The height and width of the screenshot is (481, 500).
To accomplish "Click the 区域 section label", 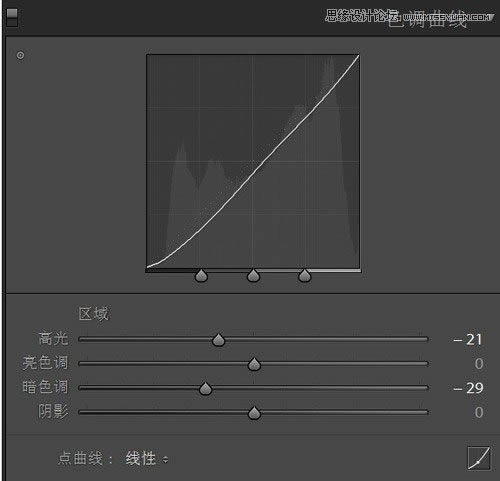I will pyautogui.click(x=94, y=314).
